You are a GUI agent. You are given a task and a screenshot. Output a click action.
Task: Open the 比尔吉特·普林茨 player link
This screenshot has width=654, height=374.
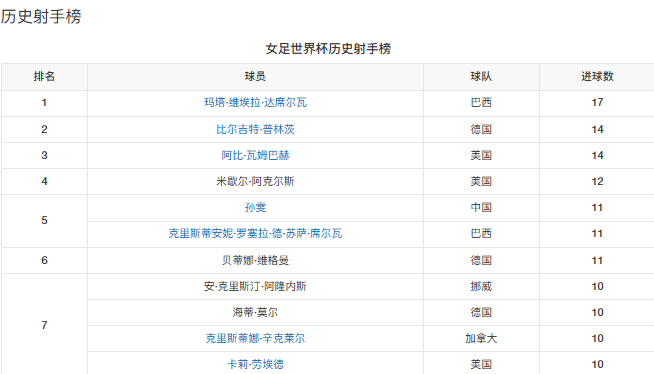[255, 129]
